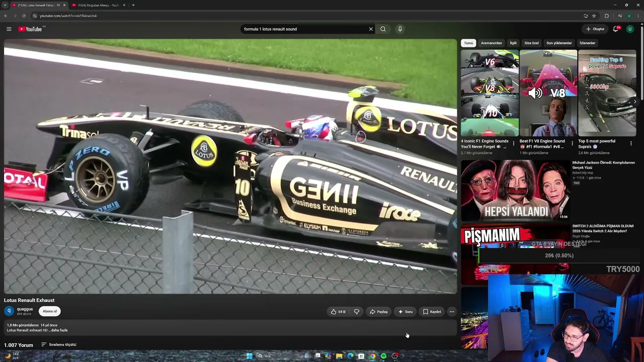This screenshot has width=644, height=362.
Task: Subscribe with Abone ol button
Action: 50,311
